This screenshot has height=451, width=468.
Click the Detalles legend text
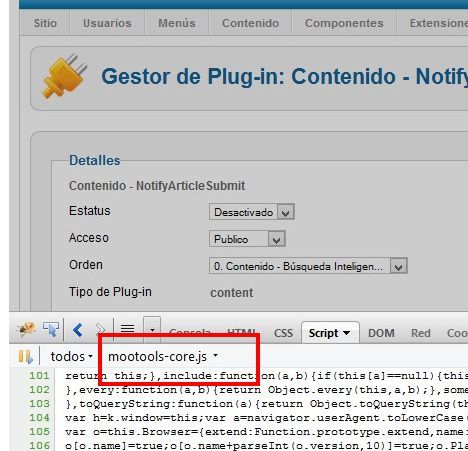coord(94,160)
